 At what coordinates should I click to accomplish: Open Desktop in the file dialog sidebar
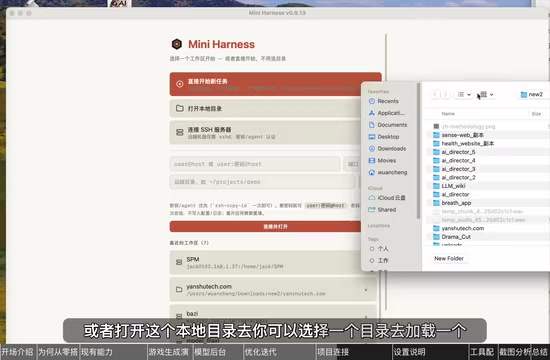[384, 137]
